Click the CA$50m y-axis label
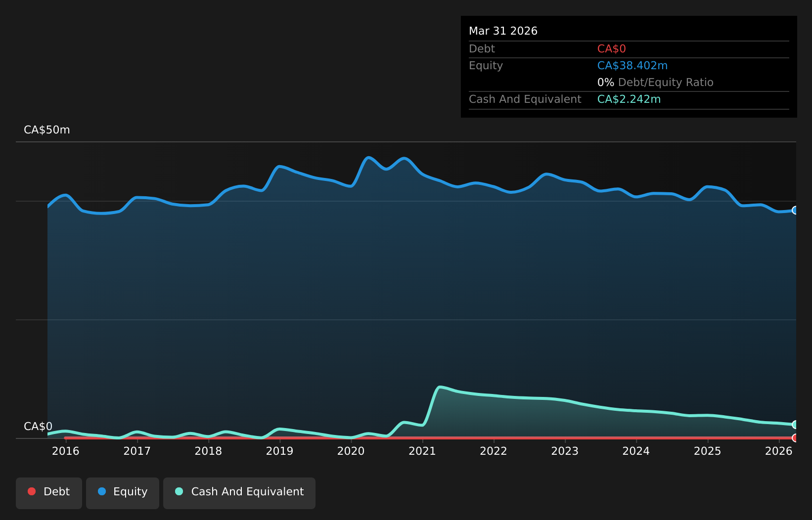812x520 pixels. pos(47,130)
